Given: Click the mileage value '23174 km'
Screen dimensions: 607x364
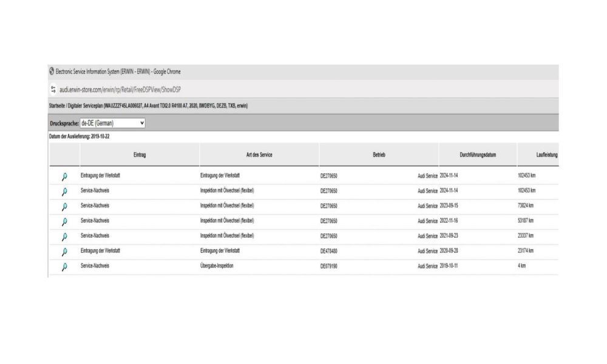Looking at the screenshot, I should coord(526,251).
